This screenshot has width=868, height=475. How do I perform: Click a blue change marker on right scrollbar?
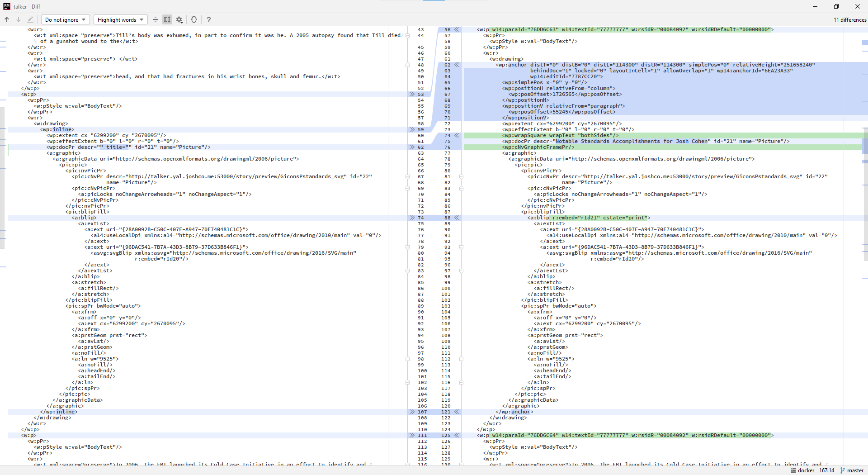click(x=864, y=43)
